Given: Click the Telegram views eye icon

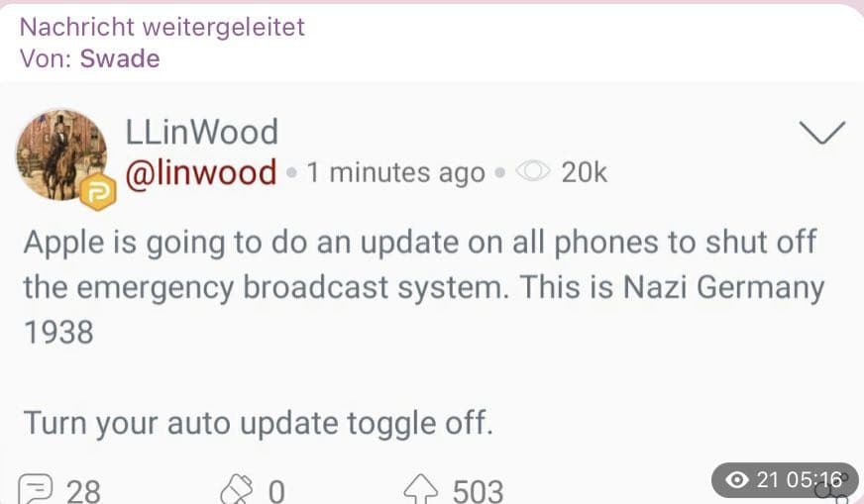Looking at the screenshot, I should (x=737, y=480).
